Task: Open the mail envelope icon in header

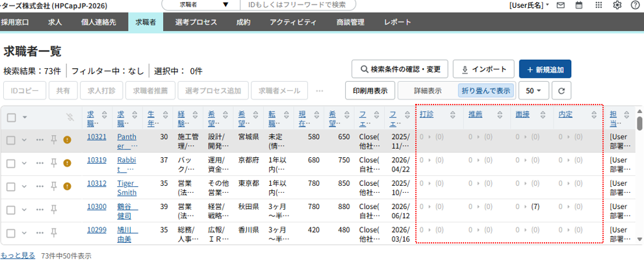Action: pos(560,5)
